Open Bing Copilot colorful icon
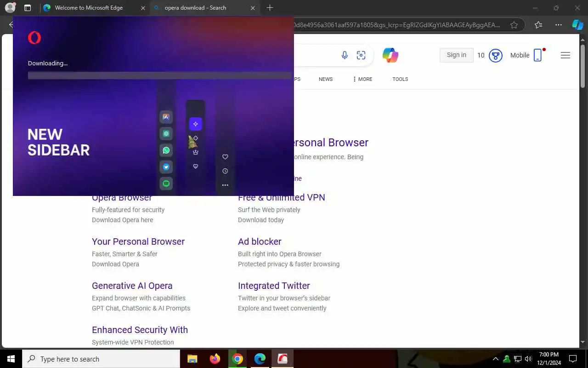588x368 pixels. [390, 55]
